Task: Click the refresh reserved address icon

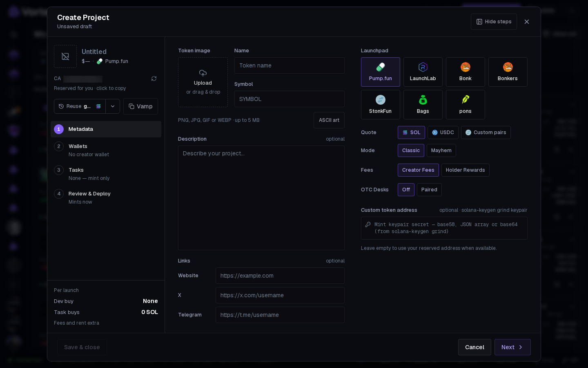Action: click(154, 79)
